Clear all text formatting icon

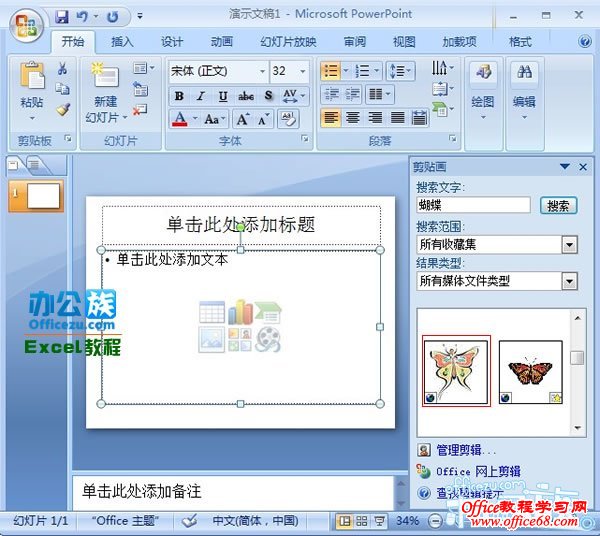(x=288, y=119)
